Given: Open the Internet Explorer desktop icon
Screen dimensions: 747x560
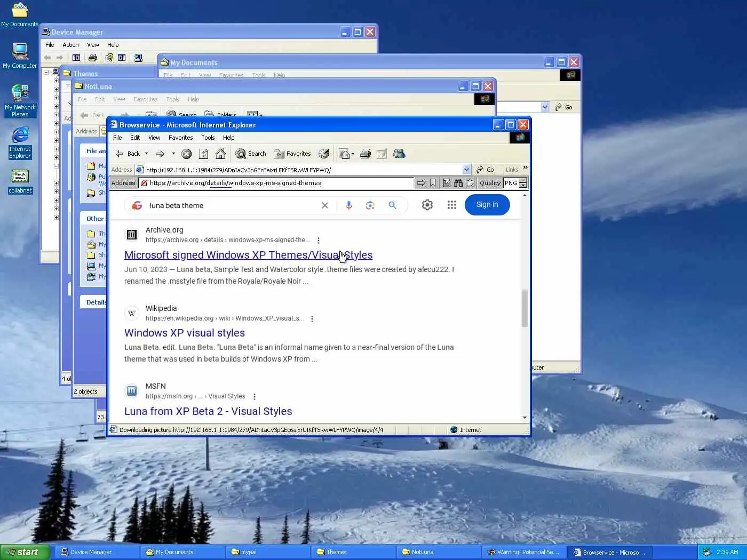Looking at the screenshot, I should (20, 143).
